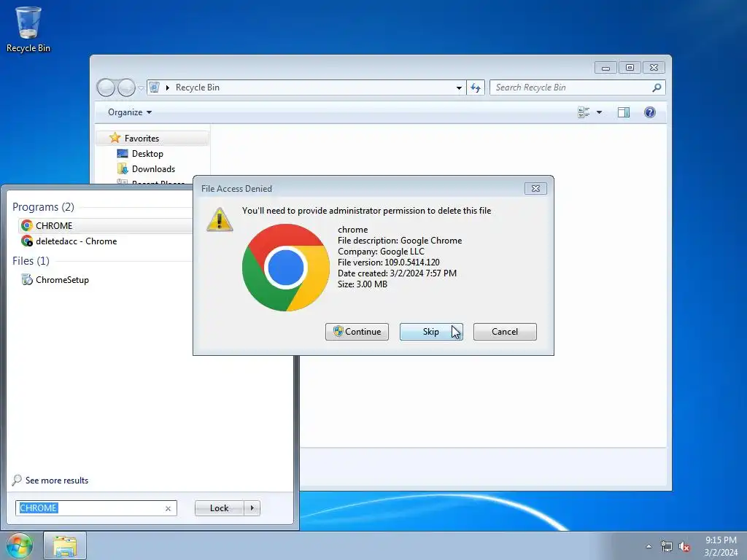Choose Skip in File Access Denied dialog

(x=431, y=332)
